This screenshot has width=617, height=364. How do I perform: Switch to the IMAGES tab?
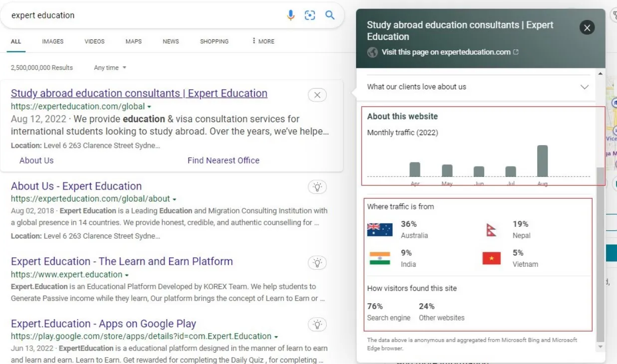pos(53,41)
